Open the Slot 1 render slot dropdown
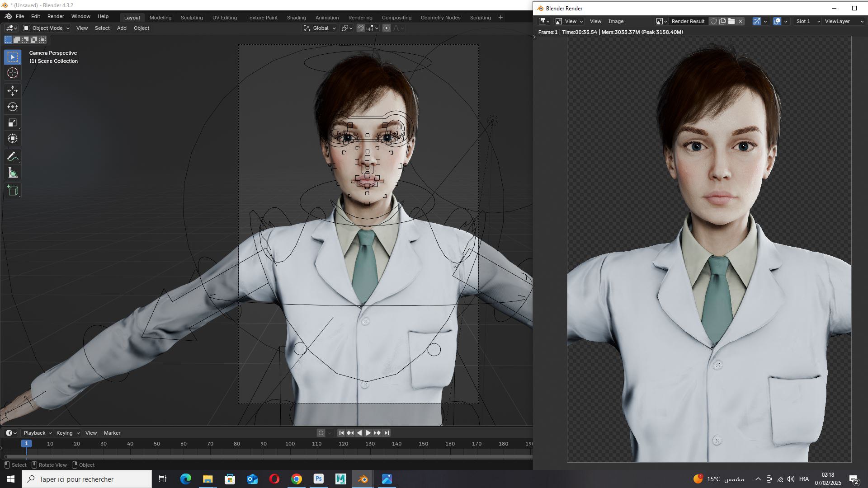The height and width of the screenshot is (488, 868). tap(808, 21)
